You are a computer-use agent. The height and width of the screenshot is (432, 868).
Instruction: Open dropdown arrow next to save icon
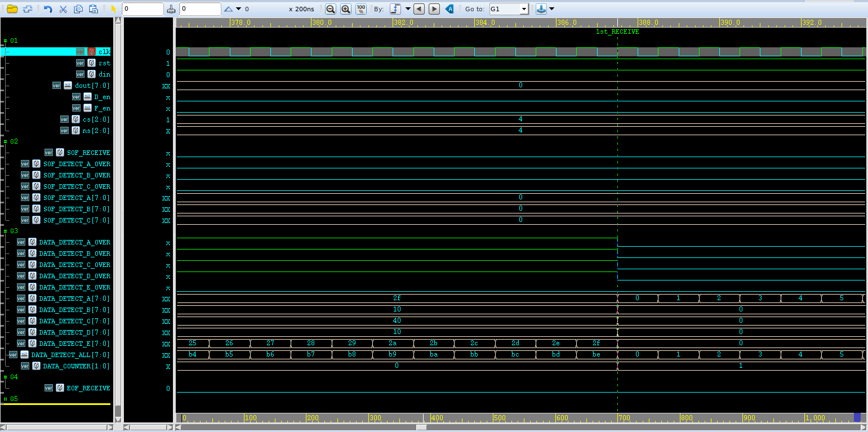(551, 9)
